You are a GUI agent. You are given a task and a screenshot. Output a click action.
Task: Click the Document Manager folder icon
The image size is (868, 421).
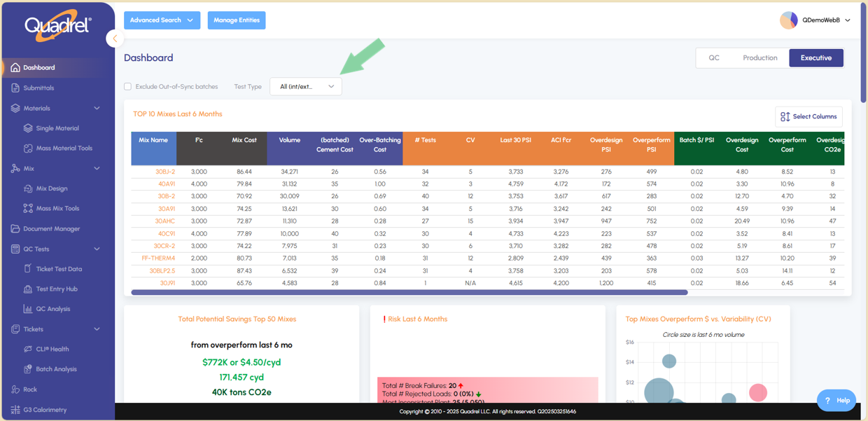(x=15, y=229)
